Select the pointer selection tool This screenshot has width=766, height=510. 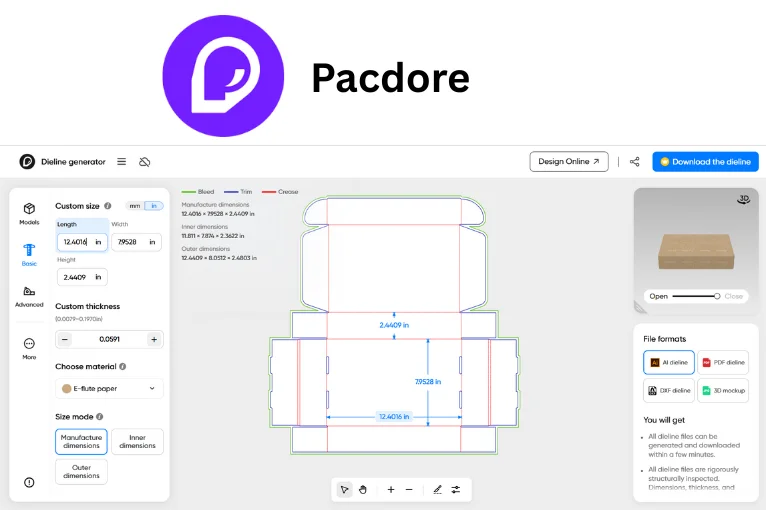(344, 489)
